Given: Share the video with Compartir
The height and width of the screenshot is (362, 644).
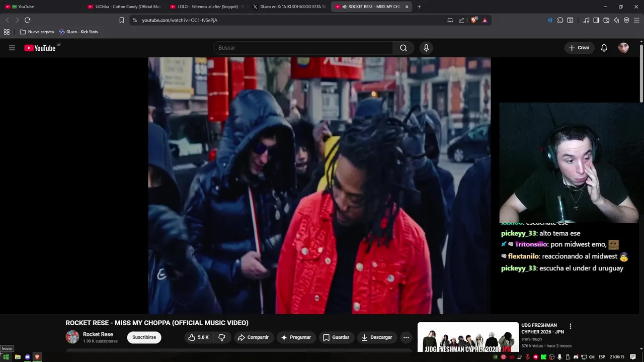Looking at the screenshot, I should point(253,337).
